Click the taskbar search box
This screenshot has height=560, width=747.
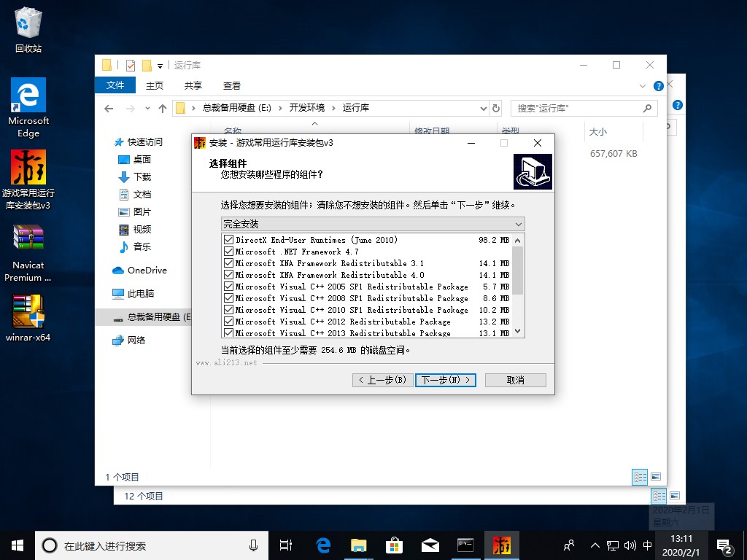tap(152, 545)
